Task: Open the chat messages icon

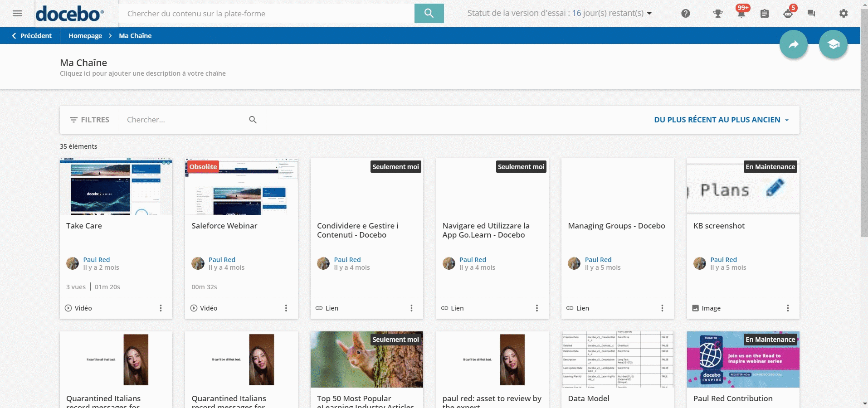Action: coord(811,14)
